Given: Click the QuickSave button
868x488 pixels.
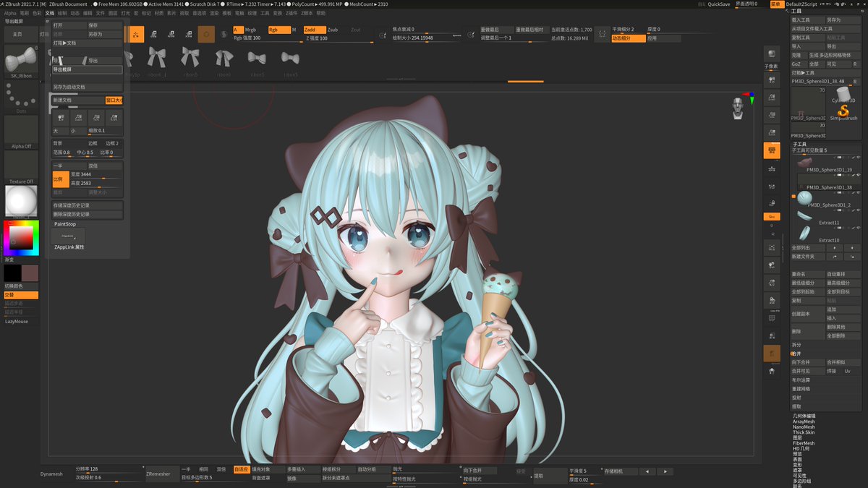Looking at the screenshot, I should click(719, 4).
